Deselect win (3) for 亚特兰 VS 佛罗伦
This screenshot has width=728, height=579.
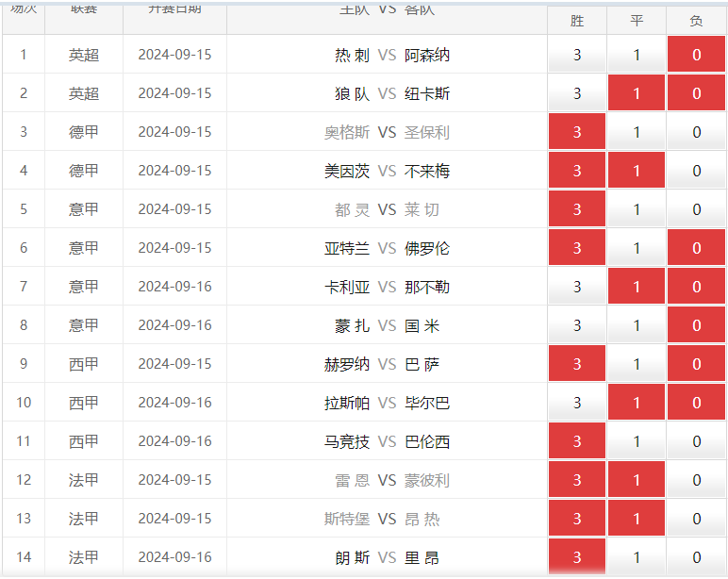[577, 248]
